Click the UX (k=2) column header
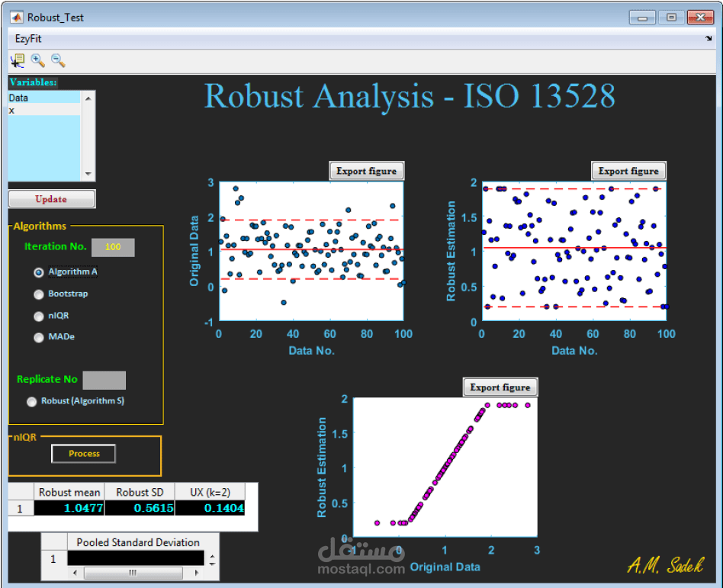This screenshot has height=588, width=723. tap(210, 492)
